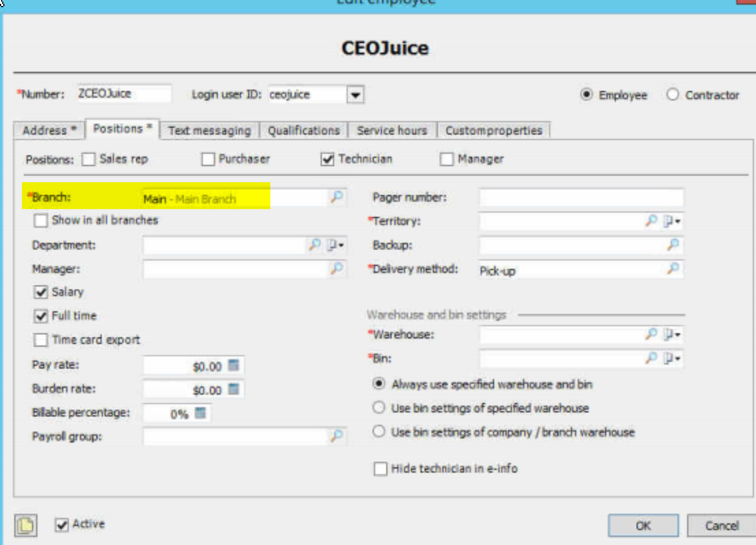Uncheck the Technician position box
This screenshot has width=756, height=545.
328,159
